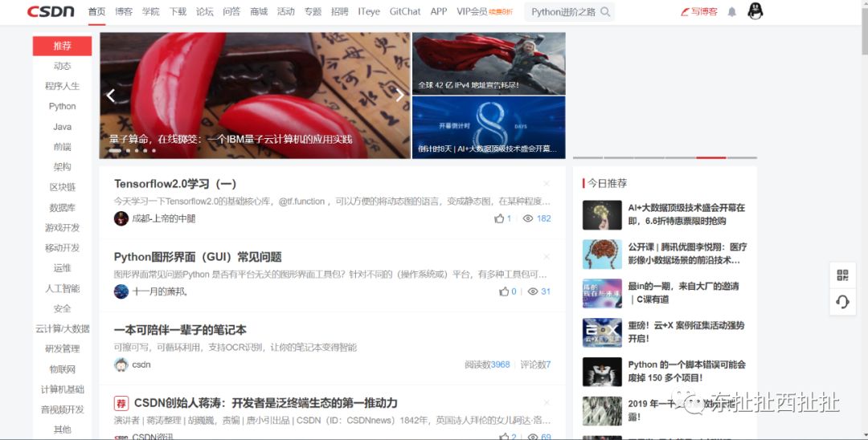Open recommendation AI+大数据顶级技术盛会开幕在即

click(686, 214)
